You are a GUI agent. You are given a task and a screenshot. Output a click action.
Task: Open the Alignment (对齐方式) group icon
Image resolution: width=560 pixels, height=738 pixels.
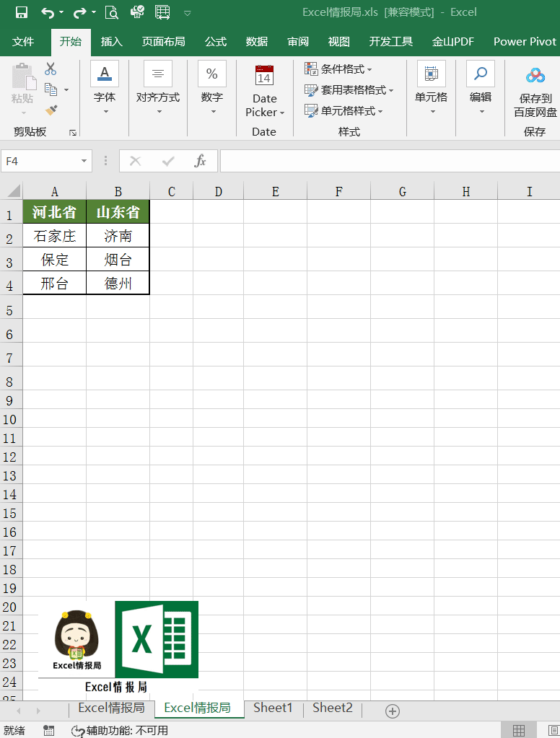(158, 74)
